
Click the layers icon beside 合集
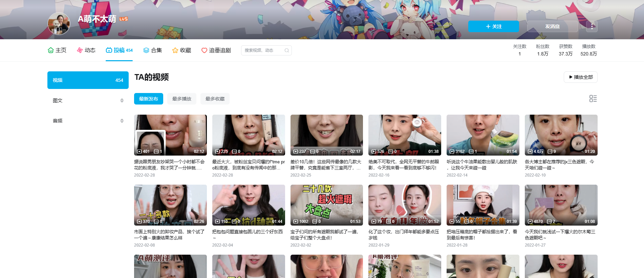coord(146,50)
